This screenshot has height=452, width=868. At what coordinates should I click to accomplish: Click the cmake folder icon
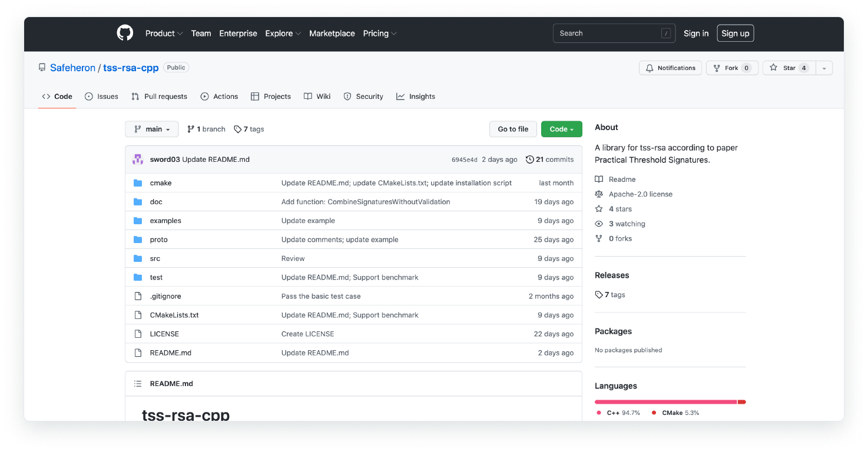point(138,183)
